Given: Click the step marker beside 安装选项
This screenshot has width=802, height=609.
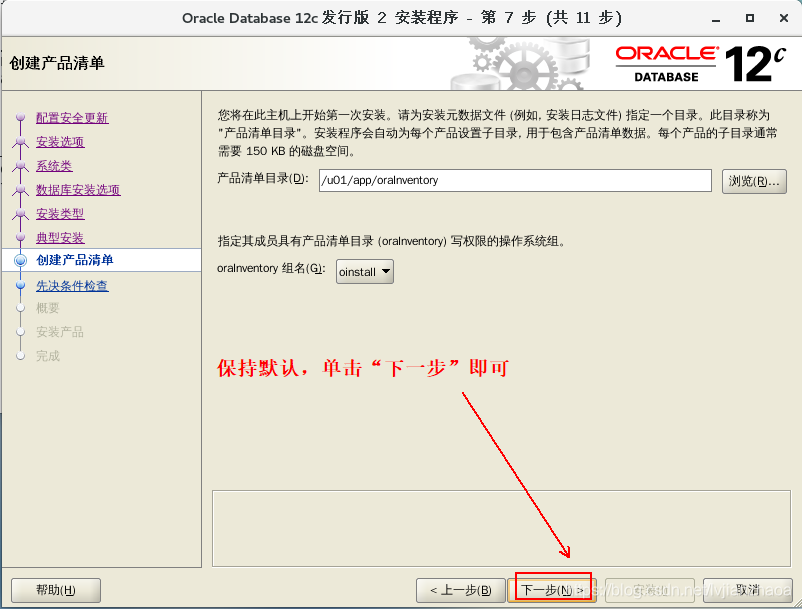Looking at the screenshot, I should (20, 142).
